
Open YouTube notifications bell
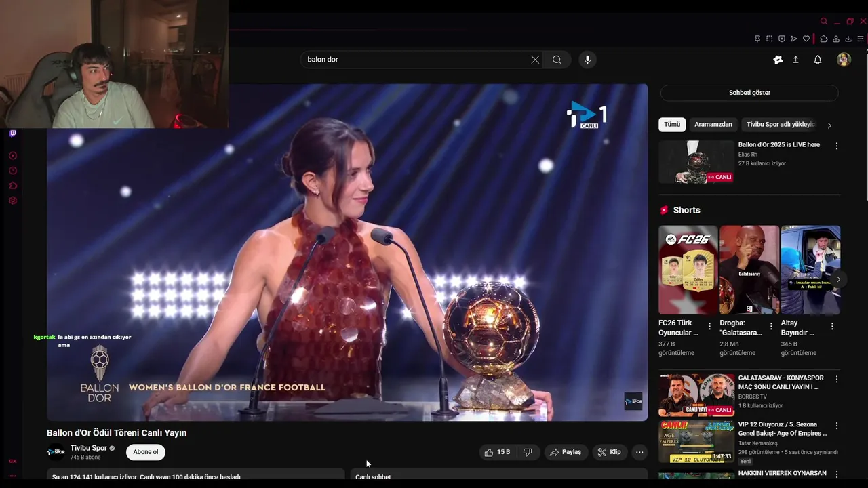818,60
